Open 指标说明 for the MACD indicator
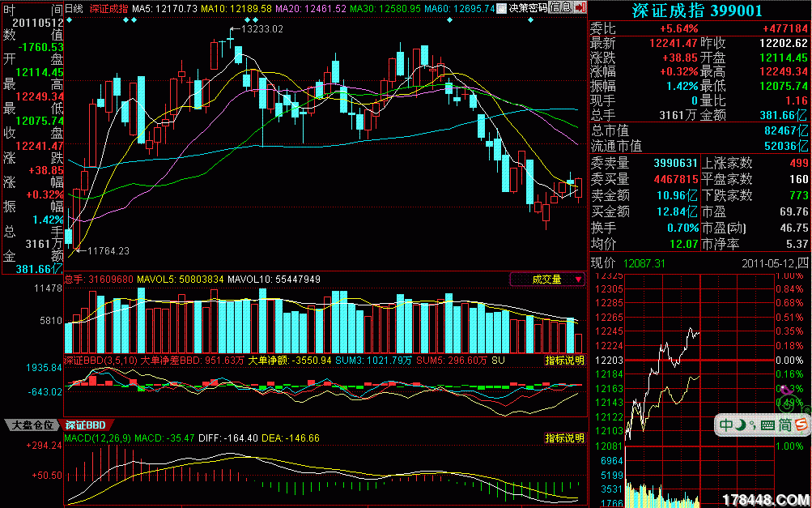 pos(564,438)
